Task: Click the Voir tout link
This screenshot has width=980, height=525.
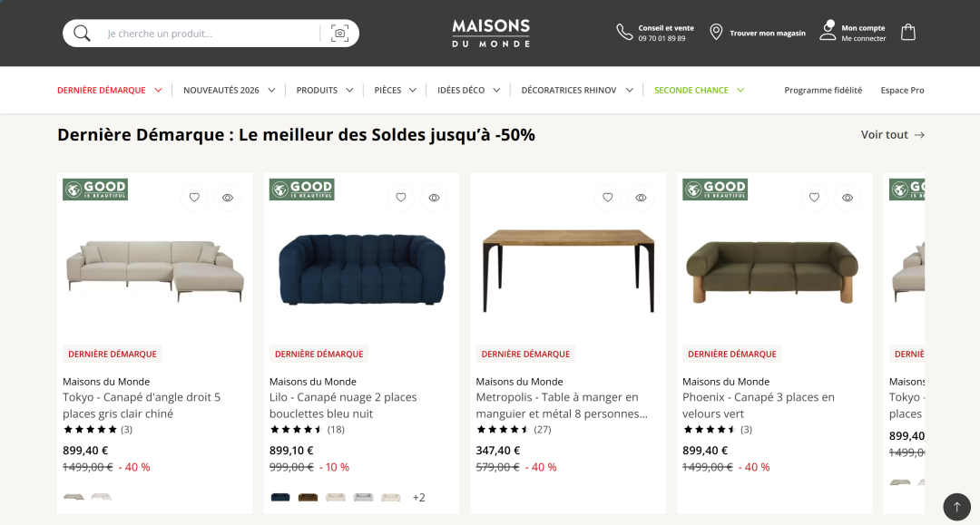Action: pos(892,135)
